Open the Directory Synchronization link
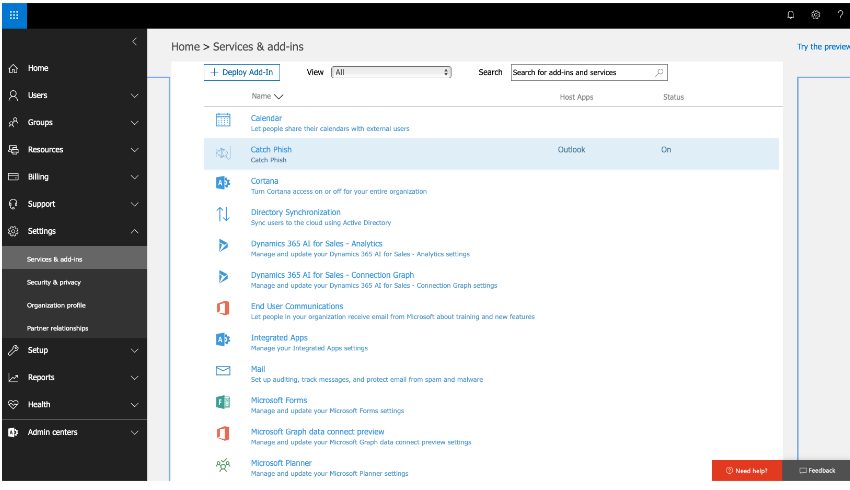This screenshot has height=490, width=850. [x=295, y=212]
